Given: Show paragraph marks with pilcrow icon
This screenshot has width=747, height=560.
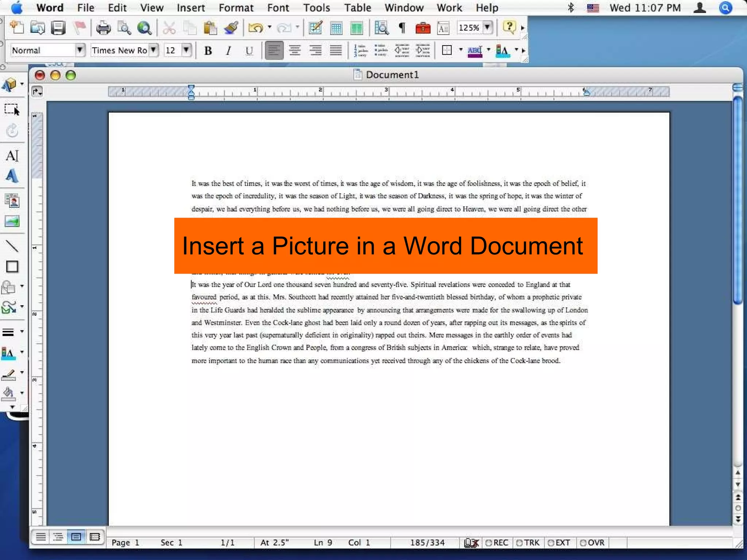Looking at the screenshot, I should (x=402, y=28).
